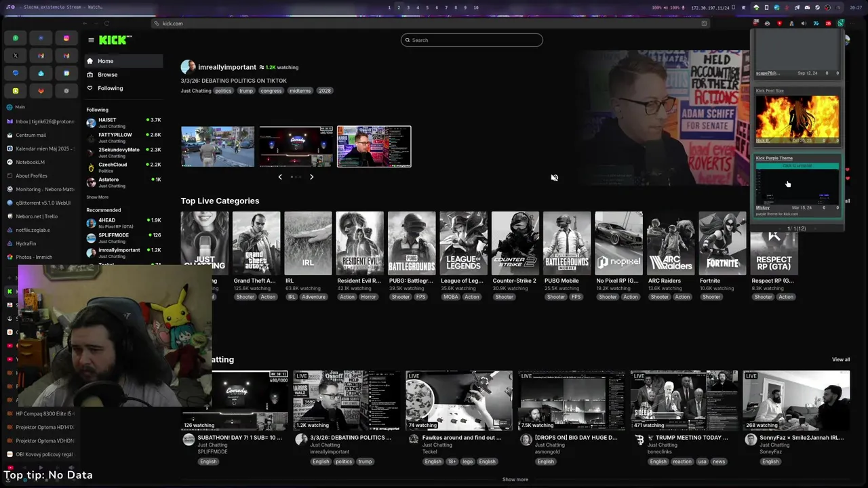Go to Home in the Kick sidebar
This screenshot has height=488, width=868.
click(x=123, y=61)
